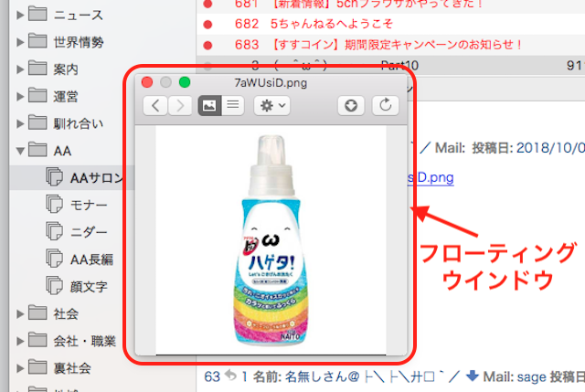585x392 pixels.
Task: Go forward with the right arrow button
Action: [x=180, y=106]
